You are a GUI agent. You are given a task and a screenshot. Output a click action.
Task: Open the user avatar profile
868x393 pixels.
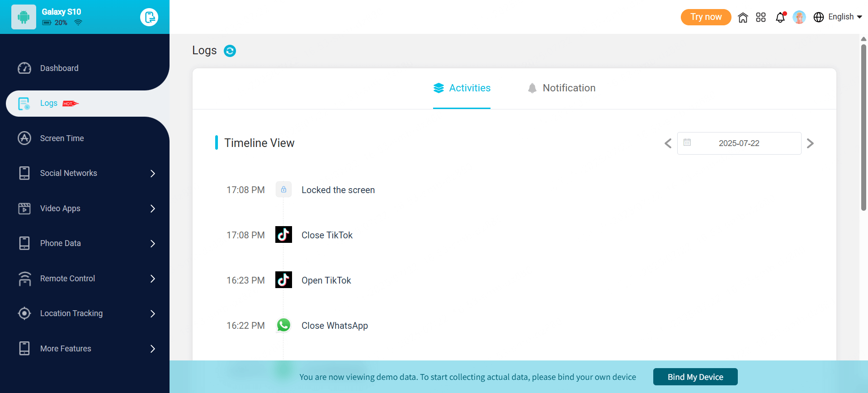[799, 17]
